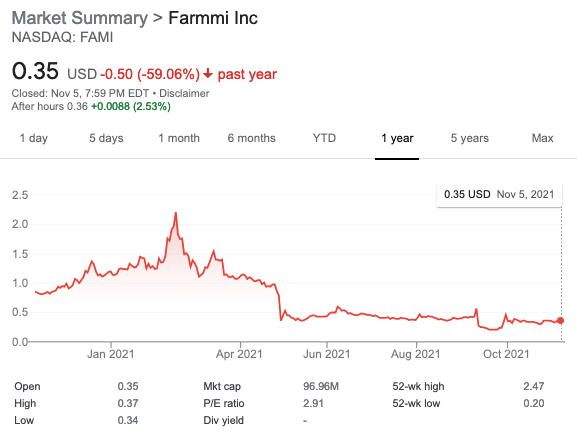
Task: Click the Oct 2021 axis label
Action: point(506,354)
